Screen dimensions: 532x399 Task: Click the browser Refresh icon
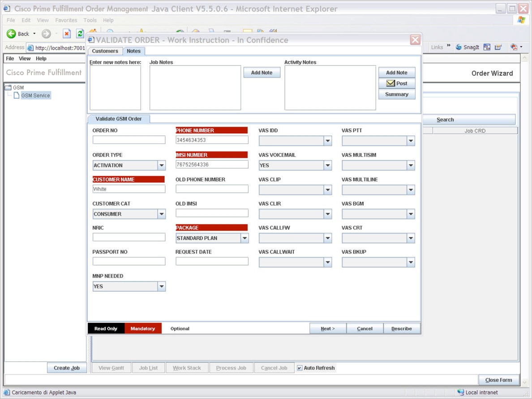click(80, 34)
